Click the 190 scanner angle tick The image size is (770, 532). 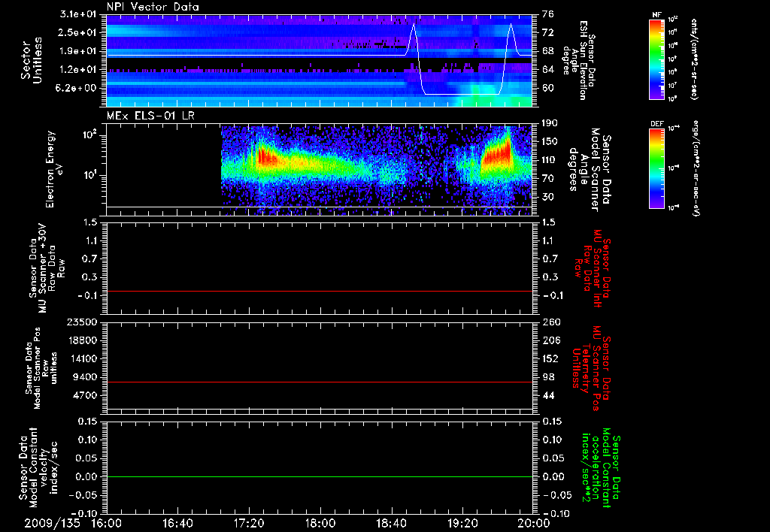[x=550, y=123]
